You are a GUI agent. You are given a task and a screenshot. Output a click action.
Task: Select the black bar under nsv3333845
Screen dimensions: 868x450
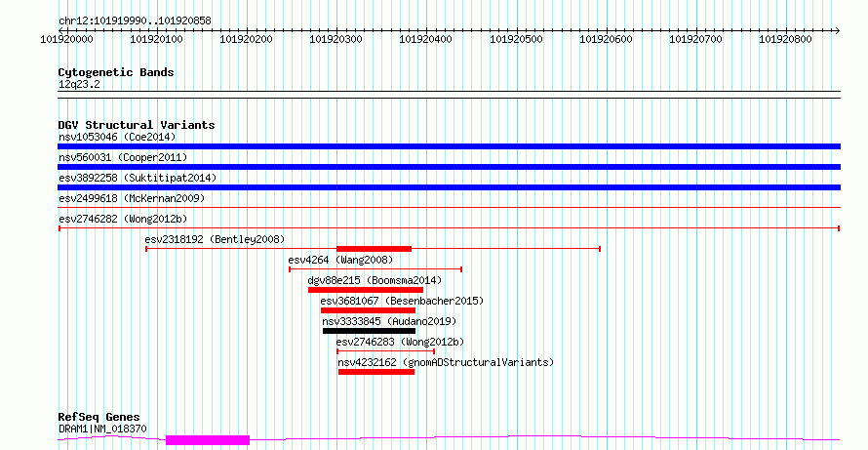coord(369,331)
